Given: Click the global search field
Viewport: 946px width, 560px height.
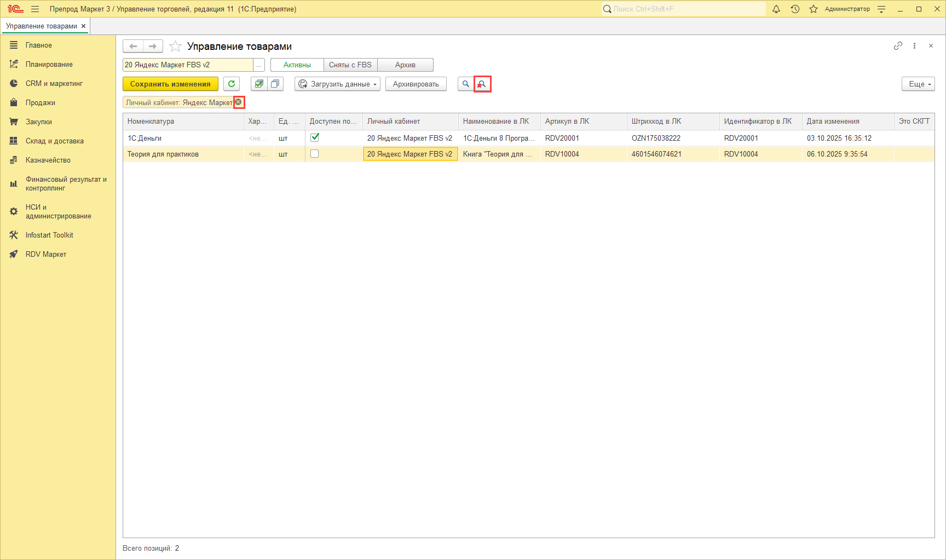Looking at the screenshot, I should [684, 9].
